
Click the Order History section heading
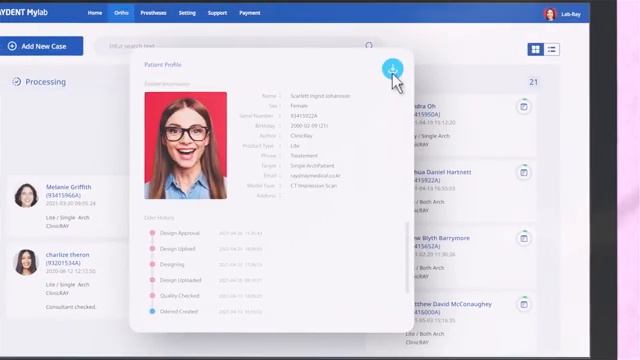[x=159, y=218]
